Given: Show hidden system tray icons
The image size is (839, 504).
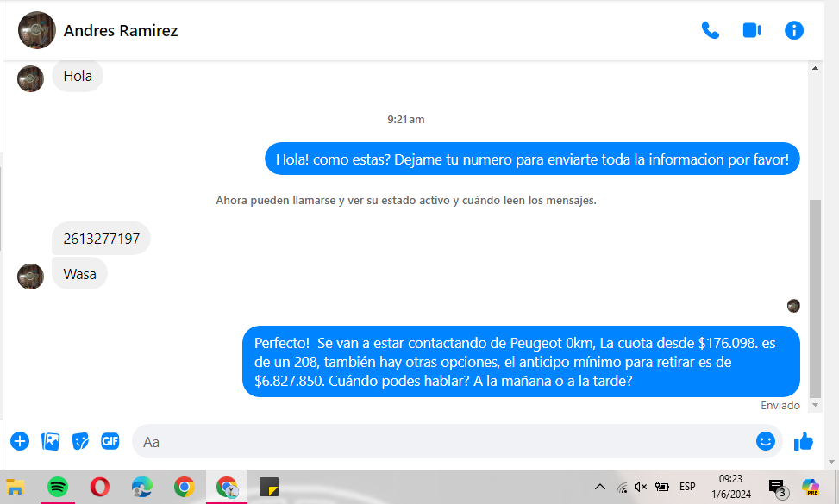Looking at the screenshot, I should [600, 487].
